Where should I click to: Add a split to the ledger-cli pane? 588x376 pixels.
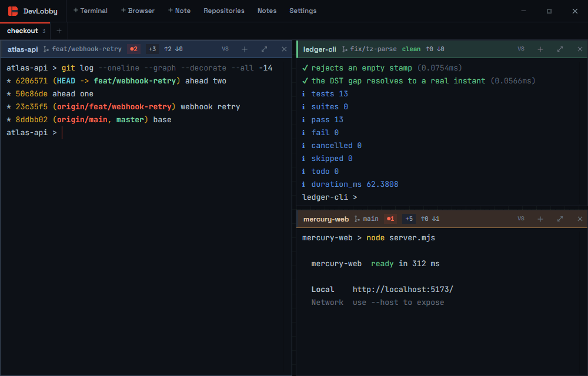540,49
